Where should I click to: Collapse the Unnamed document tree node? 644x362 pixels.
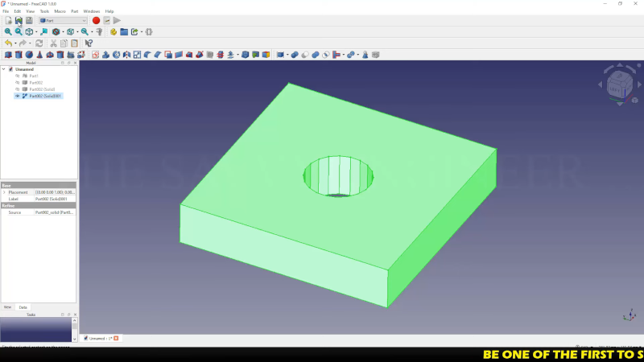pyautogui.click(x=3, y=69)
